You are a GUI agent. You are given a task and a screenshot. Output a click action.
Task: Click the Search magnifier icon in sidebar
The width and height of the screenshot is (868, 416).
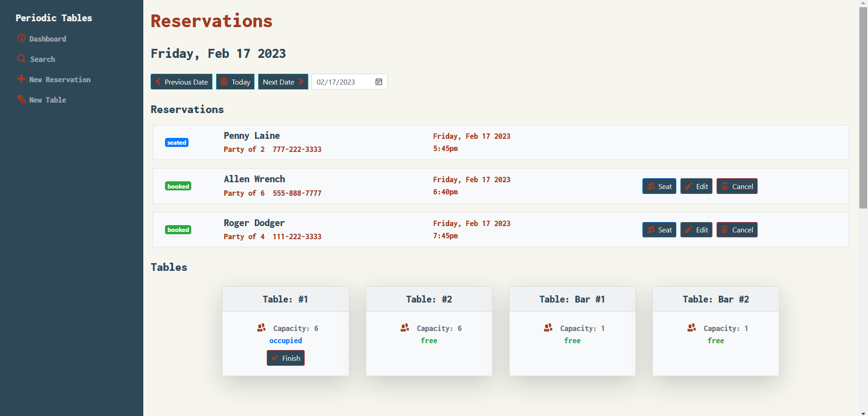pyautogui.click(x=21, y=58)
